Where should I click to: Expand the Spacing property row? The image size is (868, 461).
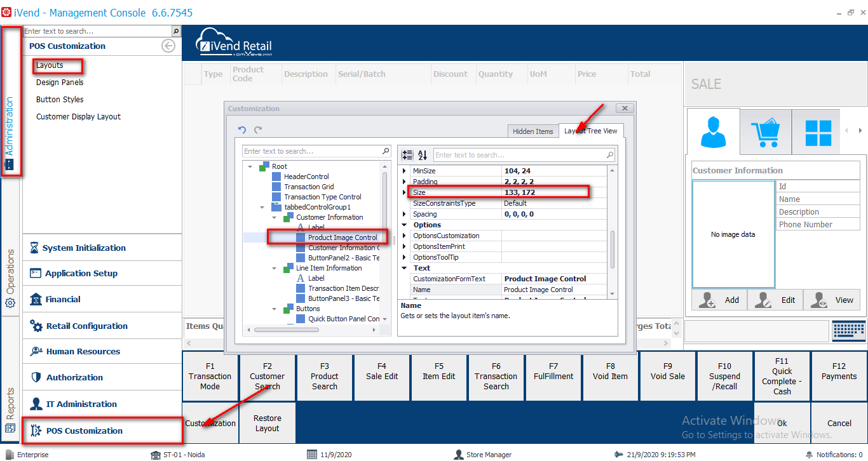pos(403,215)
